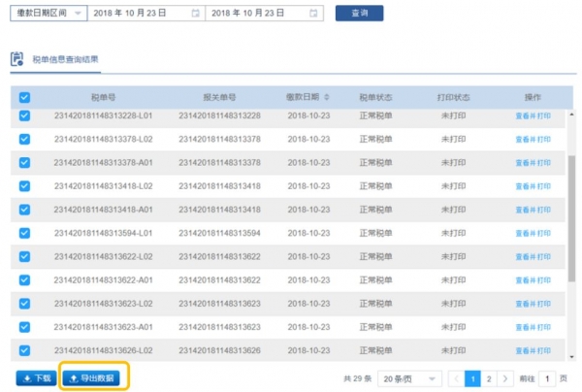Screen dimensions: 582x392
Task: Open 查看并打印 for 231420181148313623-A01
Action: click(x=533, y=327)
